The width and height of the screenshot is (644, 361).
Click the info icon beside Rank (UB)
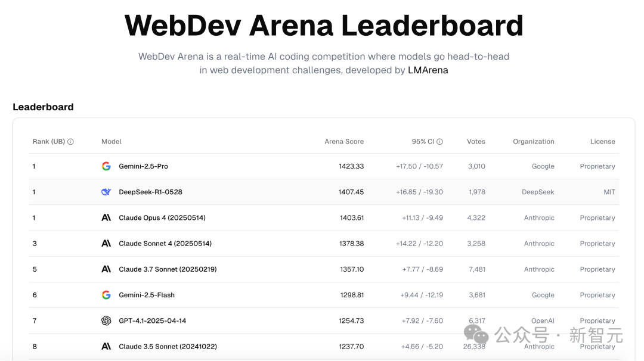pos(70,142)
